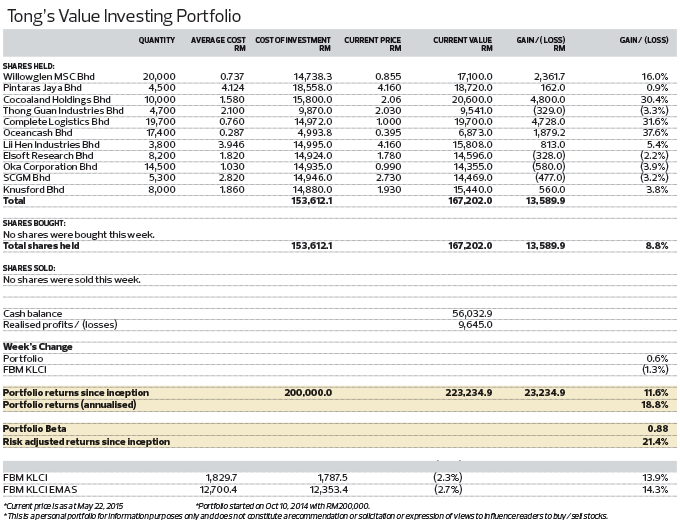Click the 'Total shares held' row label
680x528 pixels.
(41, 246)
